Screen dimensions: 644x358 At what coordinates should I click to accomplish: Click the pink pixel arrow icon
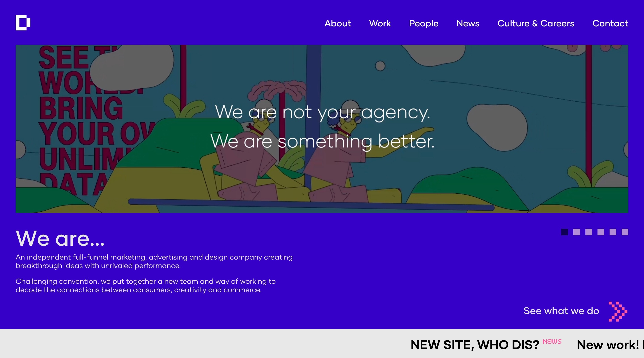618,311
